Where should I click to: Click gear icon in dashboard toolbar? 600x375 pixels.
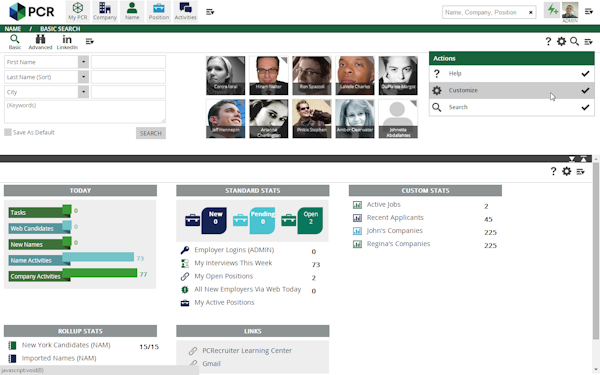[x=566, y=171]
